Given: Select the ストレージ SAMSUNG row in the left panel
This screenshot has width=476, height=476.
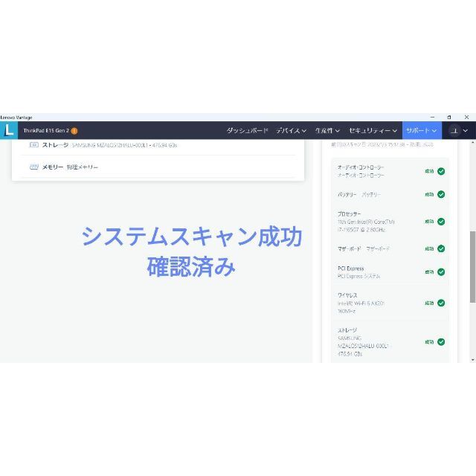Looking at the screenshot, I should click(x=158, y=145).
